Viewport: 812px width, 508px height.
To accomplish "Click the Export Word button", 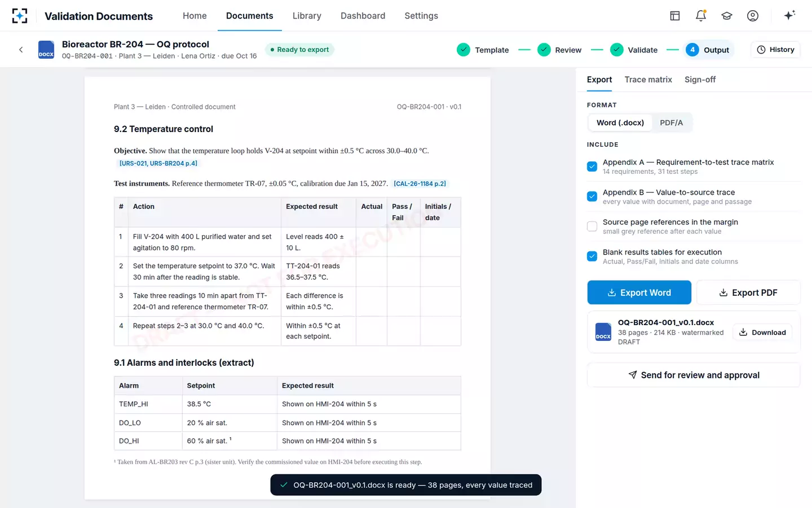I will [x=639, y=292].
